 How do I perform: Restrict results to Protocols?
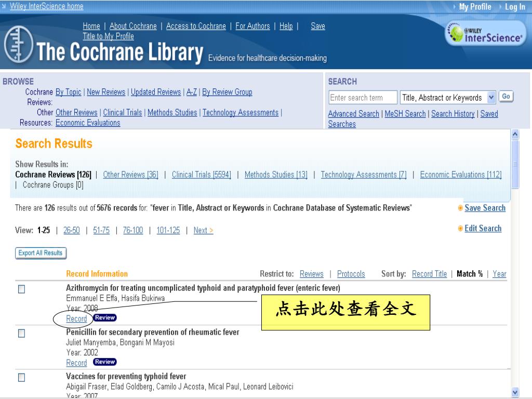pos(351,274)
